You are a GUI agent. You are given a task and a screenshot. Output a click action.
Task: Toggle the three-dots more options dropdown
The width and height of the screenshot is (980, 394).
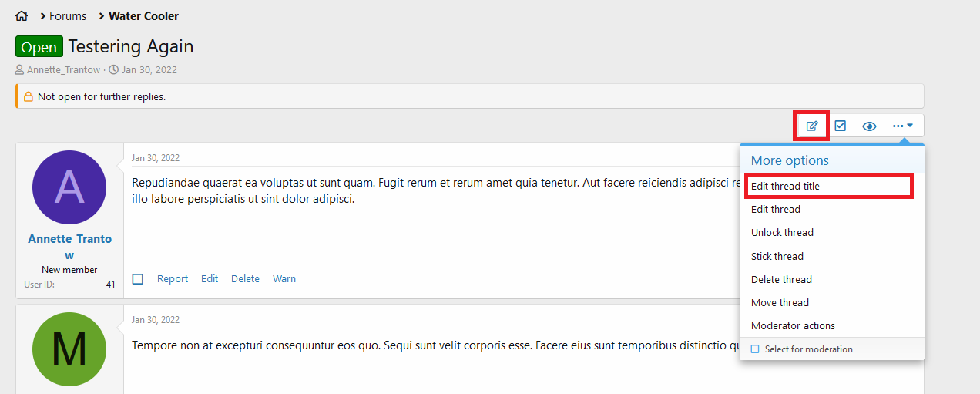pos(903,126)
